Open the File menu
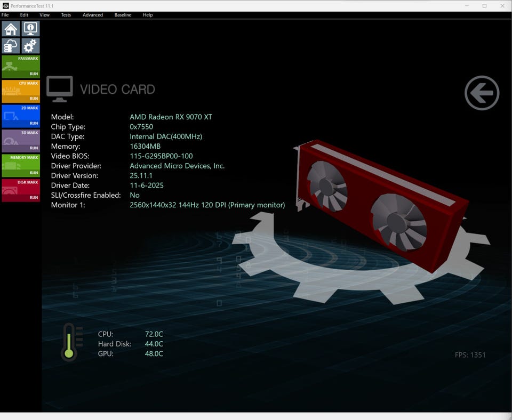512x420 pixels. (5, 15)
